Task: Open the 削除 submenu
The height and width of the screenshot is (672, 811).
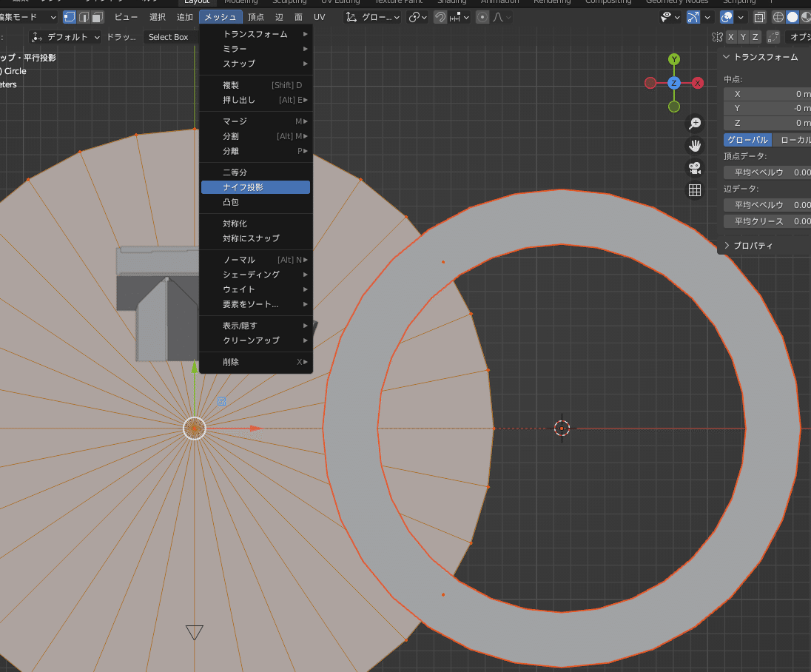Action: click(x=256, y=362)
